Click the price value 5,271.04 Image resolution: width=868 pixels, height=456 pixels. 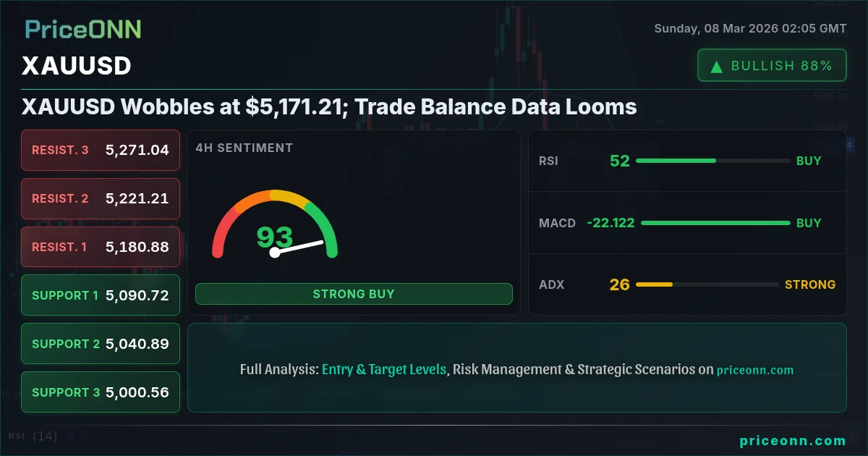click(x=137, y=150)
